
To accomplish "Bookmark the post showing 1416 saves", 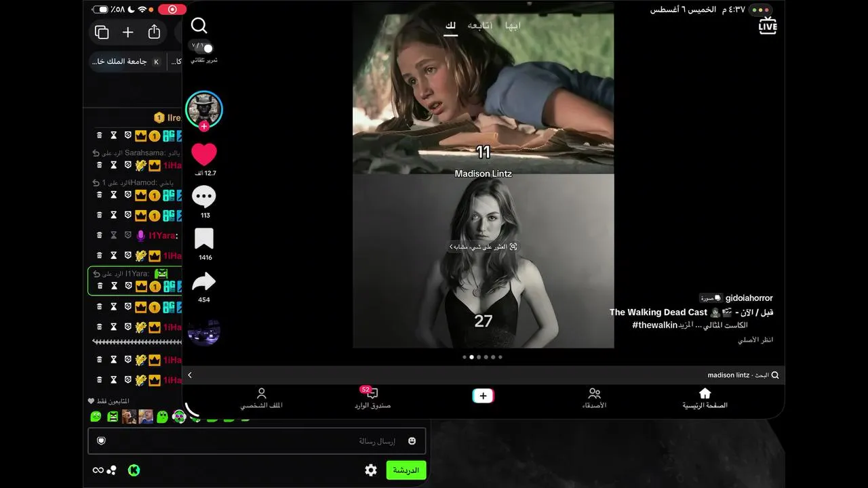I will [x=203, y=239].
